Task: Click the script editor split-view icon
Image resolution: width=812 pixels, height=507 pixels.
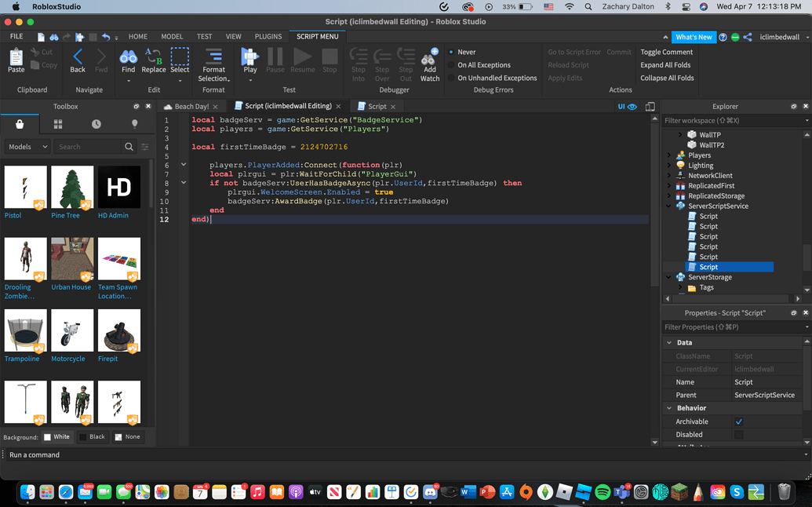Action: coord(650,106)
